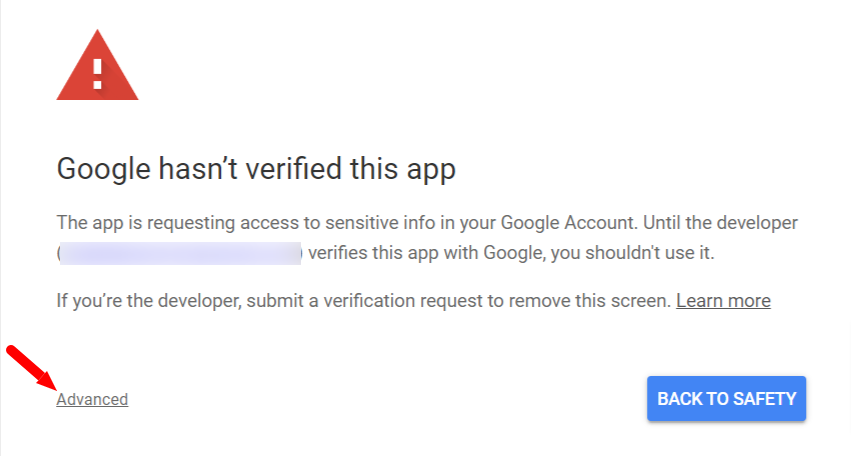
Task: Click "If you're the developer" sentence start
Action: (x=148, y=301)
